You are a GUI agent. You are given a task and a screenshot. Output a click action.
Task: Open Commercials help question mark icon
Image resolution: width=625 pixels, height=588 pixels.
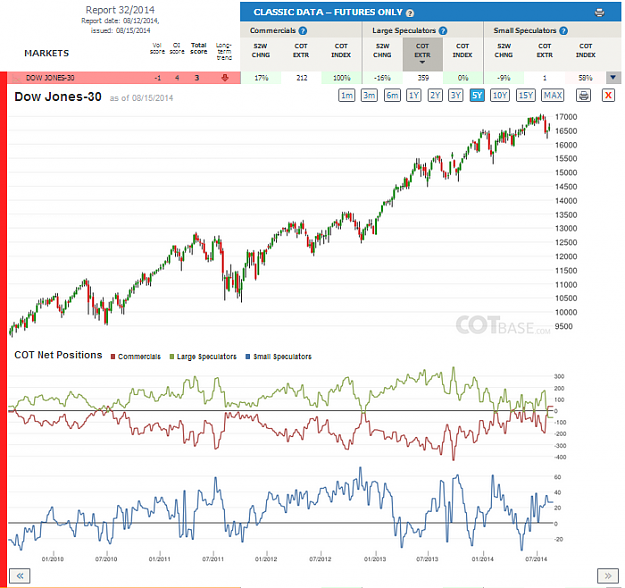[x=303, y=31]
